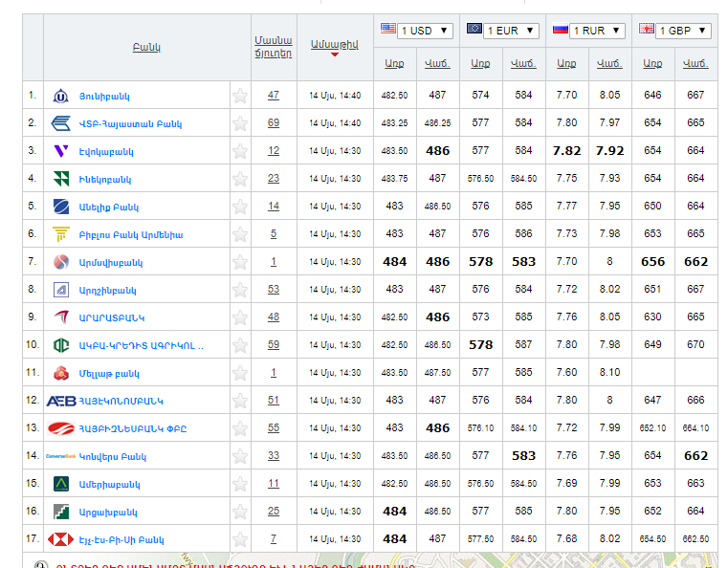Click the VTB-Armenia Bank logo icon

click(x=61, y=123)
